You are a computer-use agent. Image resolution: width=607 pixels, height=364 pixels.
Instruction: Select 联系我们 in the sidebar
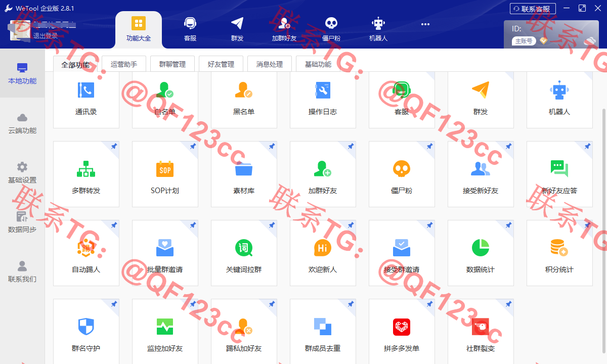[22, 271]
